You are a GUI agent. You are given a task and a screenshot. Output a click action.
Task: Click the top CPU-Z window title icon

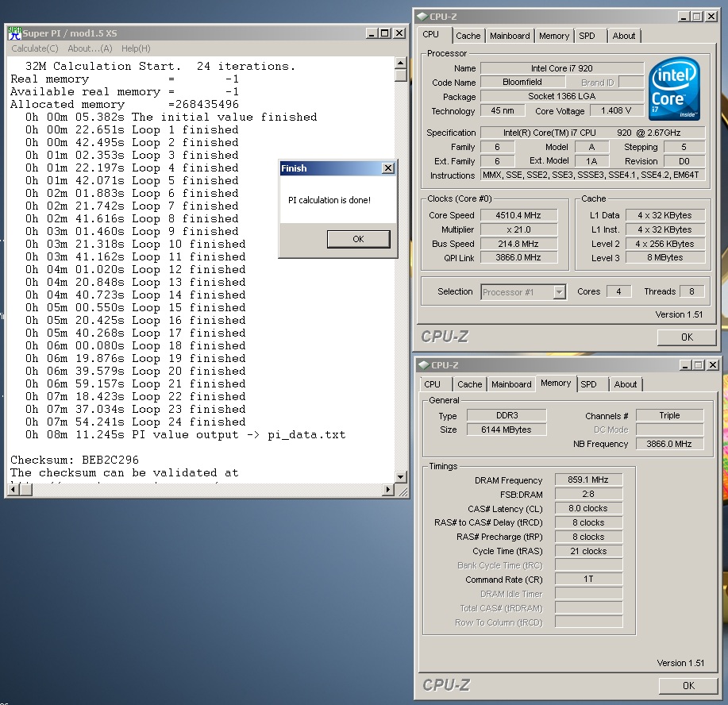coord(422,17)
